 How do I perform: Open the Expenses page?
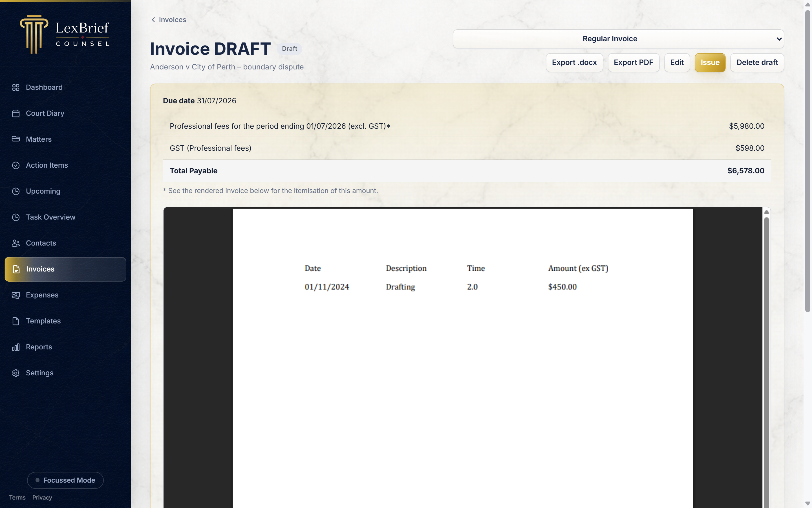click(65, 295)
